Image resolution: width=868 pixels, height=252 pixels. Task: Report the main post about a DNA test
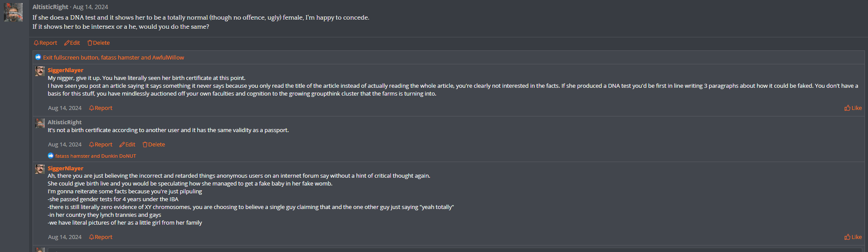tap(45, 43)
